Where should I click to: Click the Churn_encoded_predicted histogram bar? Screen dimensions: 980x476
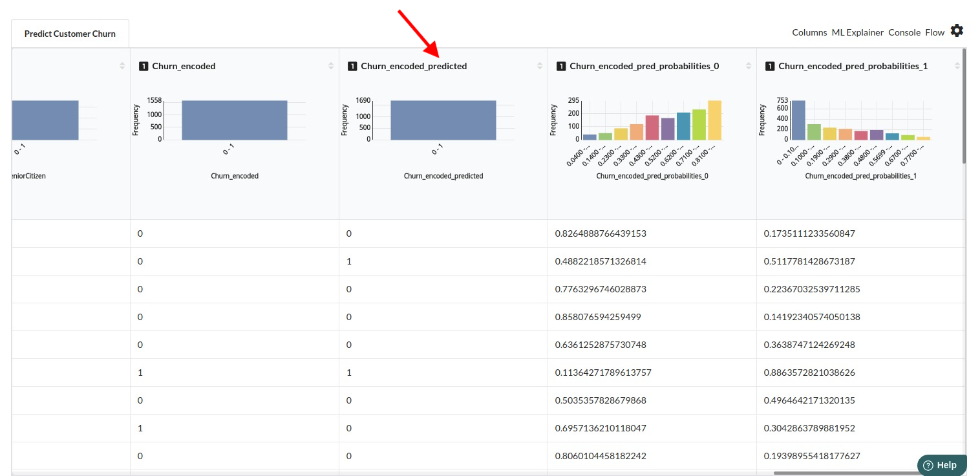click(x=443, y=120)
